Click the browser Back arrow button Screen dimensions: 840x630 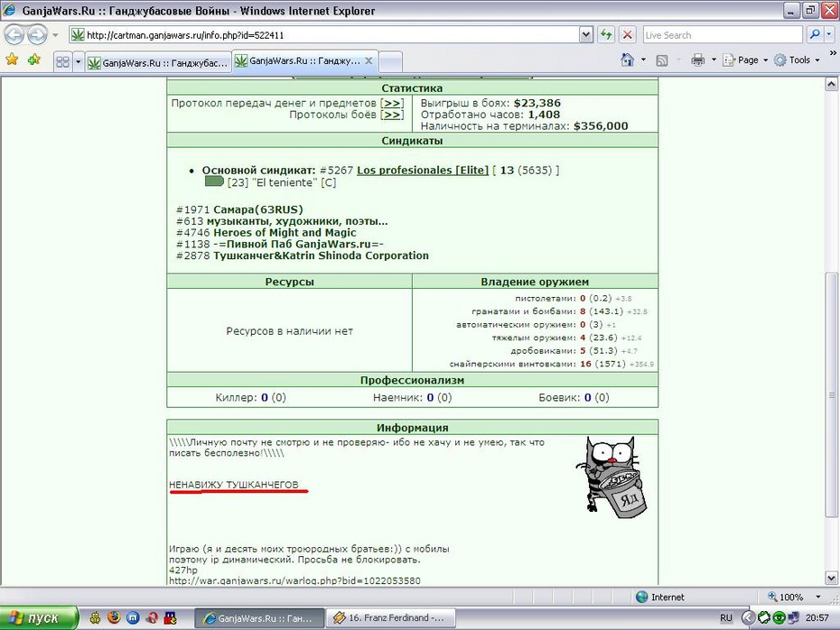[14, 35]
